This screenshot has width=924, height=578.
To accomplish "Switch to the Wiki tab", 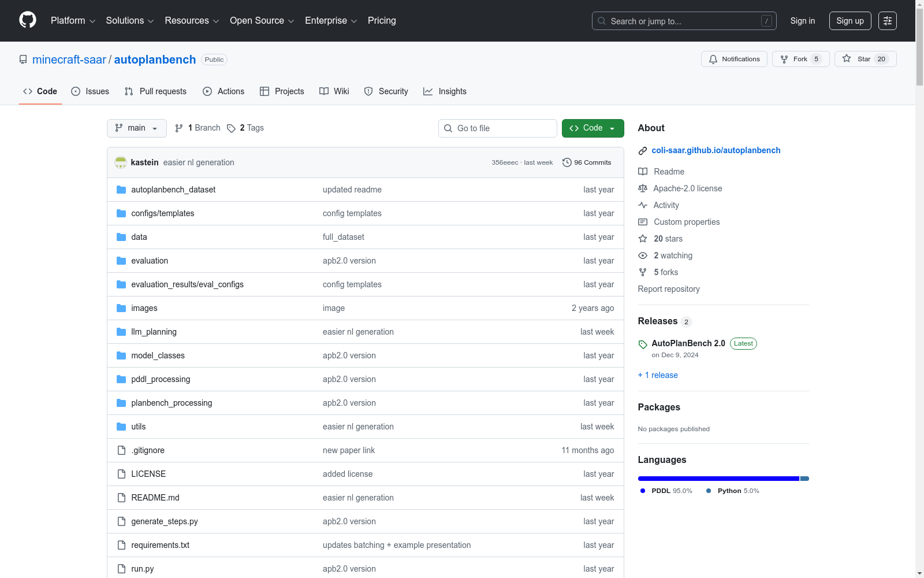I will pos(334,91).
